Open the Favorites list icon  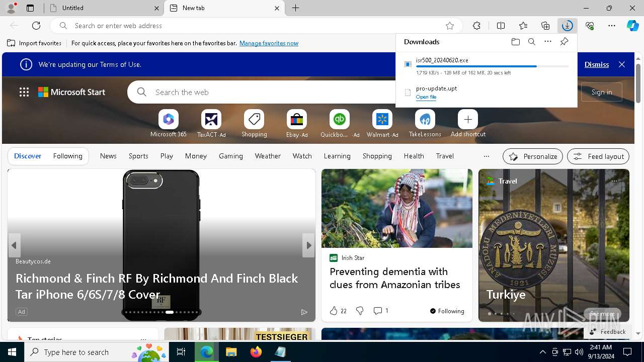(x=523, y=26)
